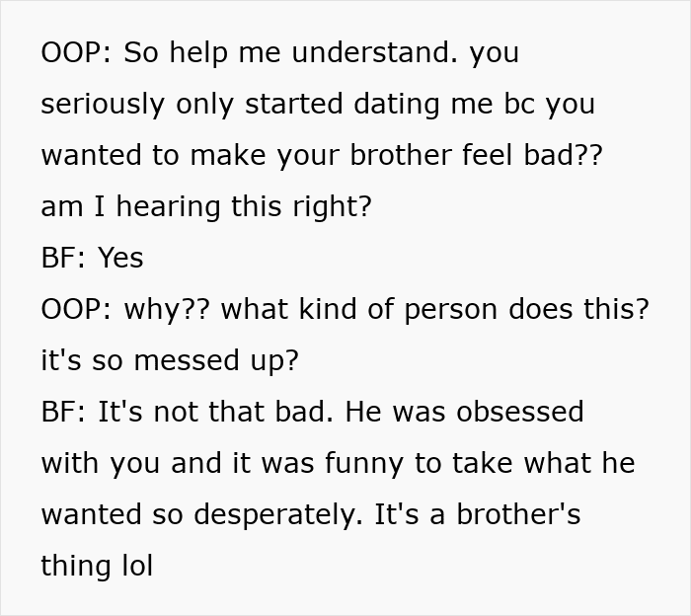Click the phrase "He was obsessed"

[x=465, y=412]
